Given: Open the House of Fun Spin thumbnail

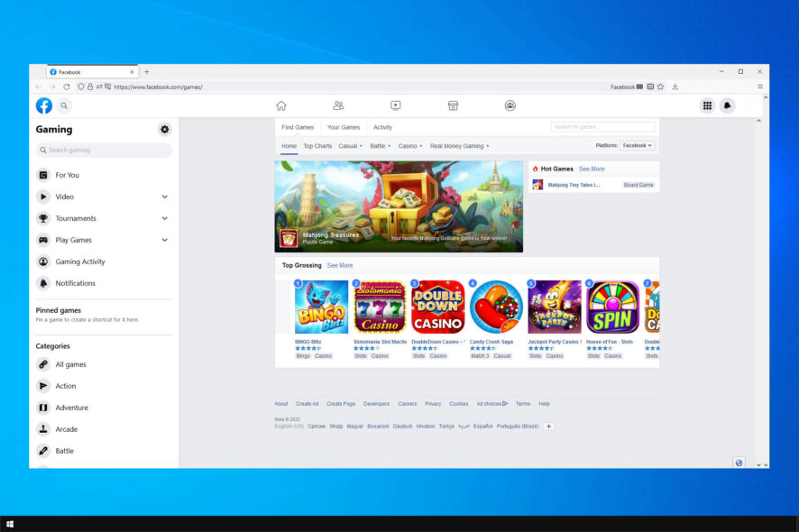Looking at the screenshot, I should pyautogui.click(x=612, y=307).
